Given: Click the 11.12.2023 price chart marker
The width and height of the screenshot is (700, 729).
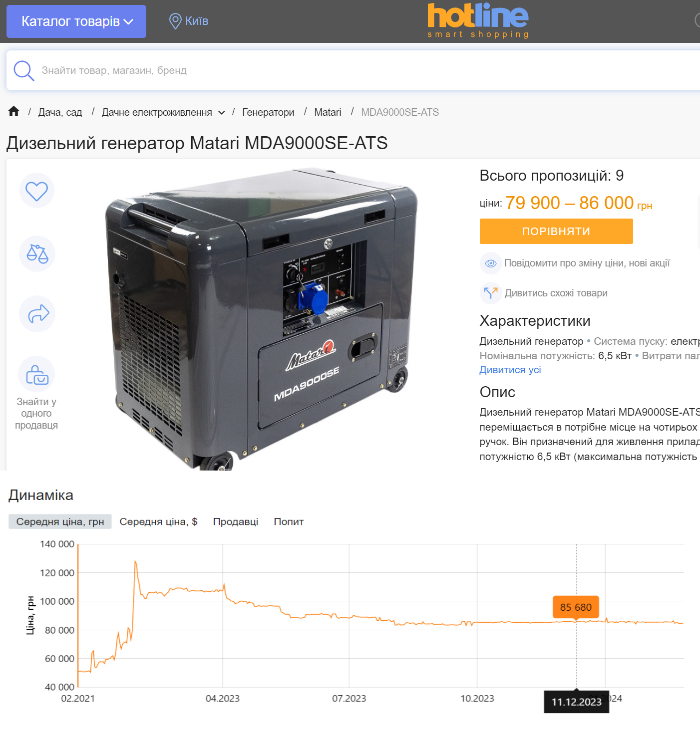Looking at the screenshot, I should (577, 620).
